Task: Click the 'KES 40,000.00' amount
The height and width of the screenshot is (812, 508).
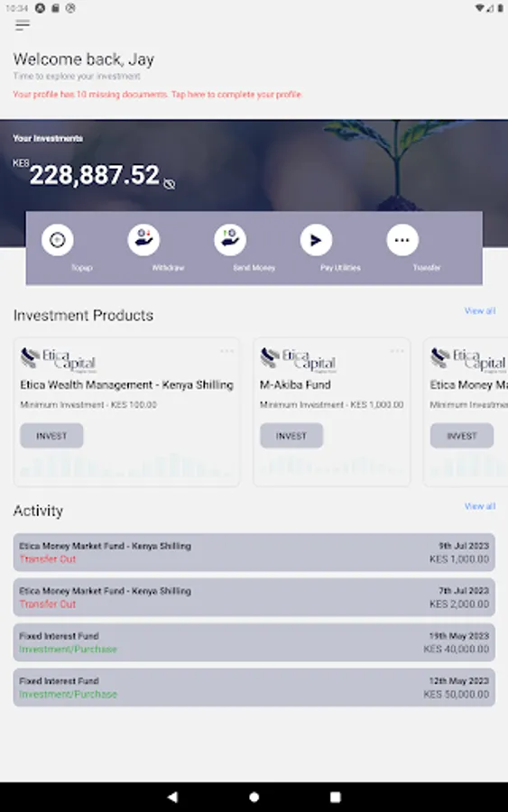Action: pyautogui.click(x=457, y=650)
